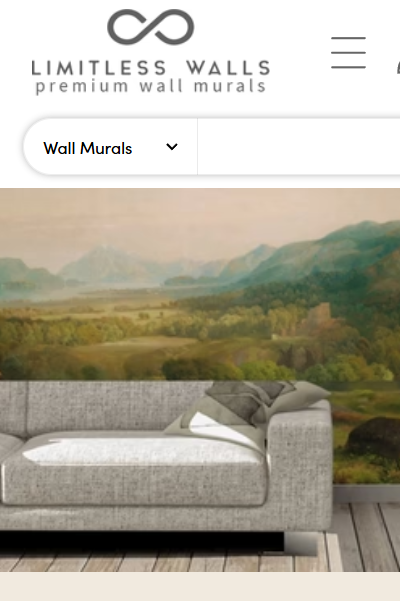
Task: Click the dark boulder in the mural
Action: coord(374,437)
